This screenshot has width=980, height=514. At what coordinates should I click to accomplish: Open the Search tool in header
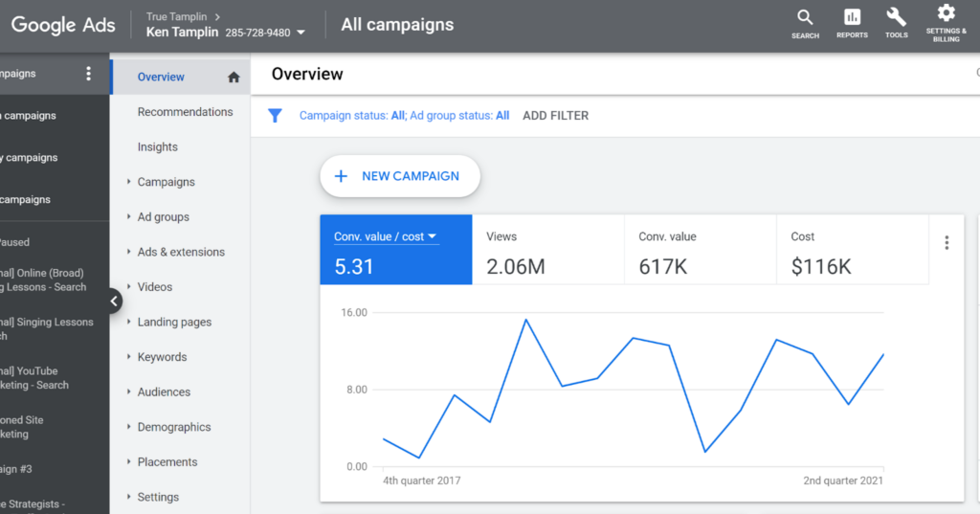805,24
